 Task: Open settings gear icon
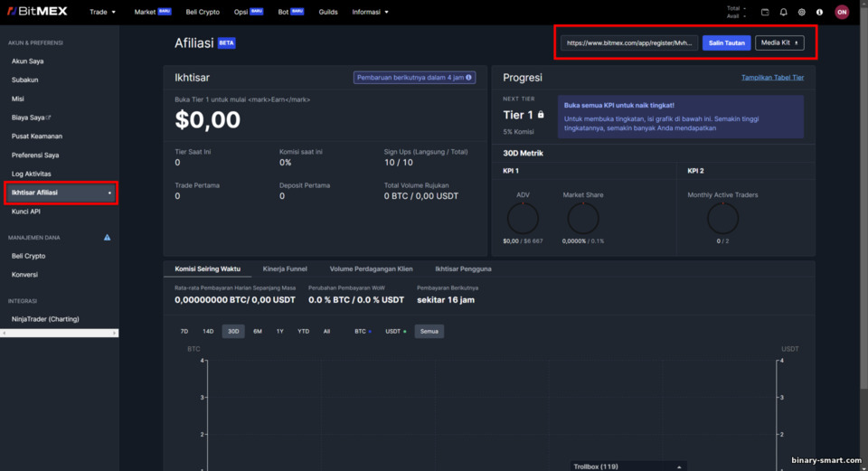[802, 12]
